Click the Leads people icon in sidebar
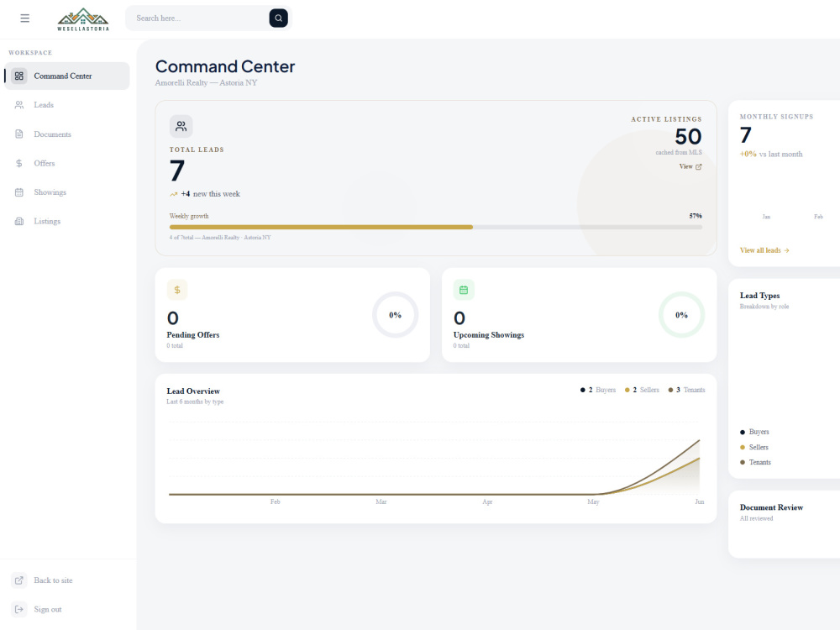Image resolution: width=840 pixels, height=630 pixels. click(19, 105)
